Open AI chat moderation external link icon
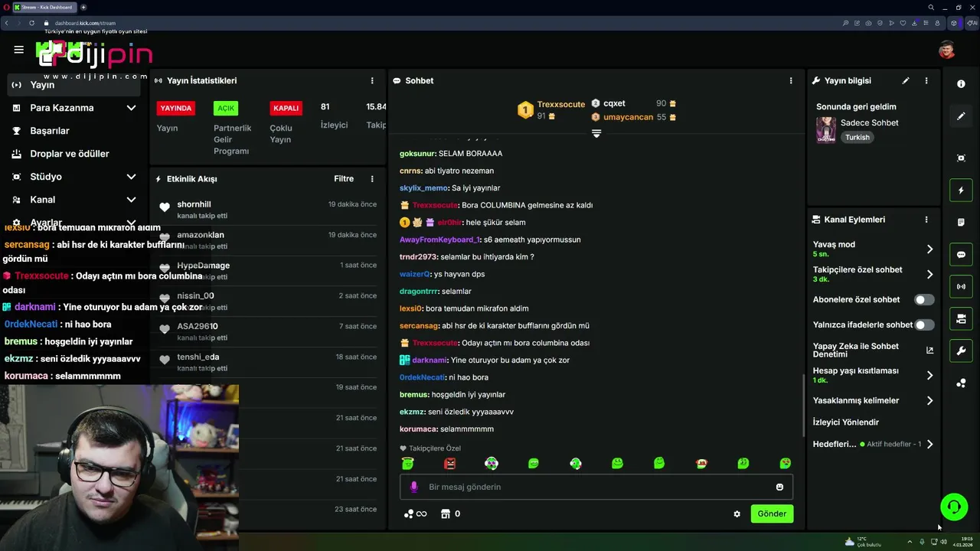The height and width of the screenshot is (551, 980). click(929, 350)
